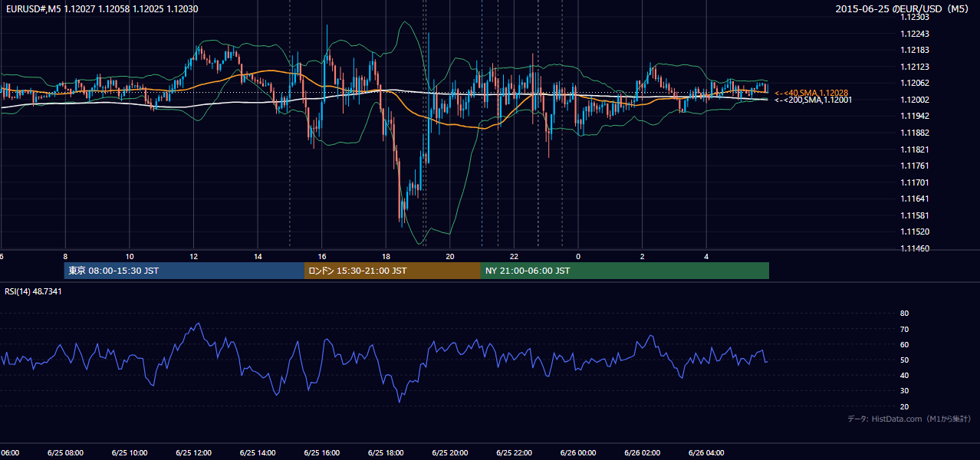
Task: Click the 6/25 10:00 date label
Action: click(x=130, y=453)
